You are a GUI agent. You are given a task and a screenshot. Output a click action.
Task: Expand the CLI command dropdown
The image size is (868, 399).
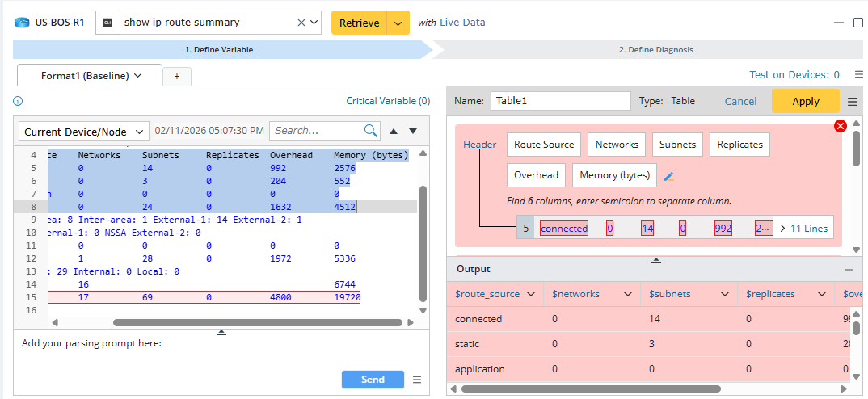point(314,23)
